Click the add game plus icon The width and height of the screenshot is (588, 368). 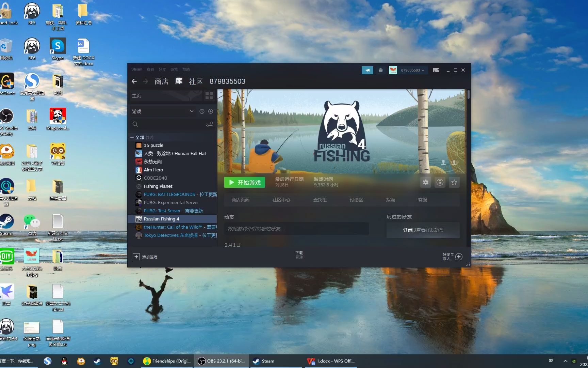[x=136, y=257]
